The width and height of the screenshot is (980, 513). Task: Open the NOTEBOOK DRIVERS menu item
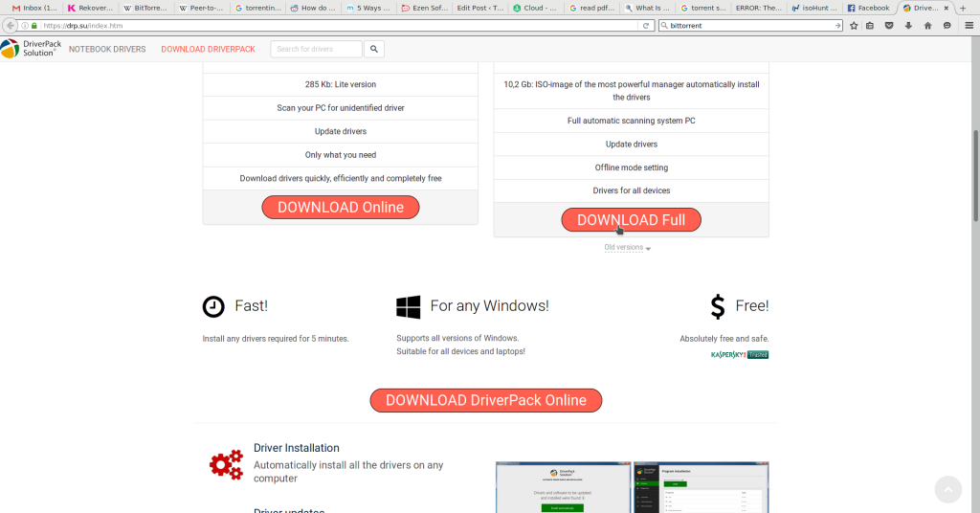click(107, 49)
